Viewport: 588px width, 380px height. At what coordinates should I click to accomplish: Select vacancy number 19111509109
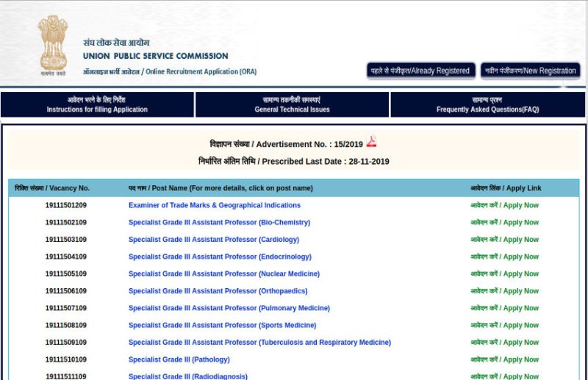click(66, 343)
